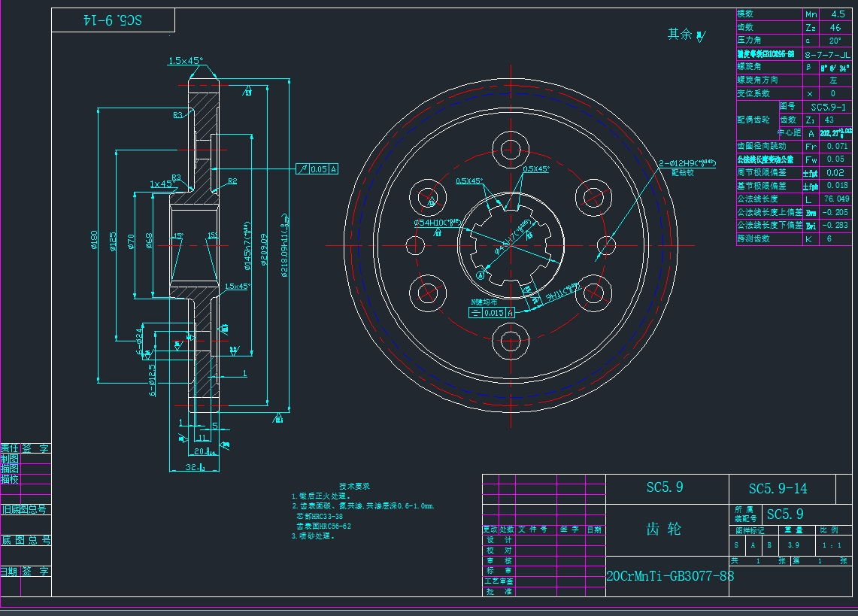Screen dimensions: 858x616
Task: Select the 1.5×45° chamfer note at top
Action: point(185,61)
